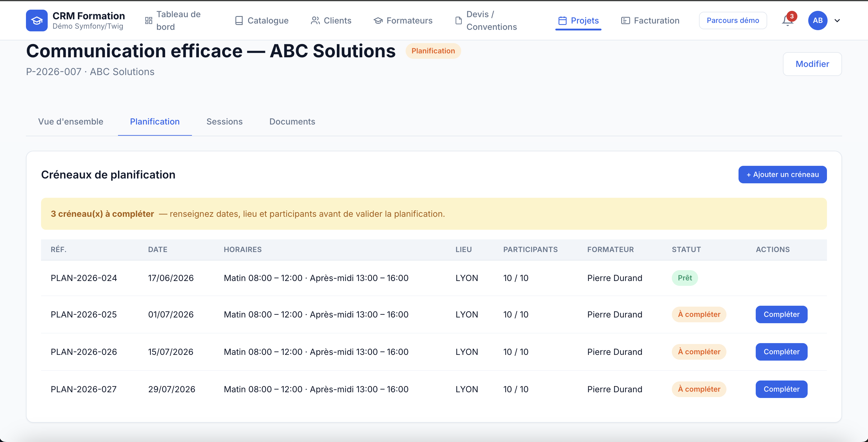Navigate to Formateurs
The width and height of the screenshot is (868, 442).
click(x=403, y=21)
